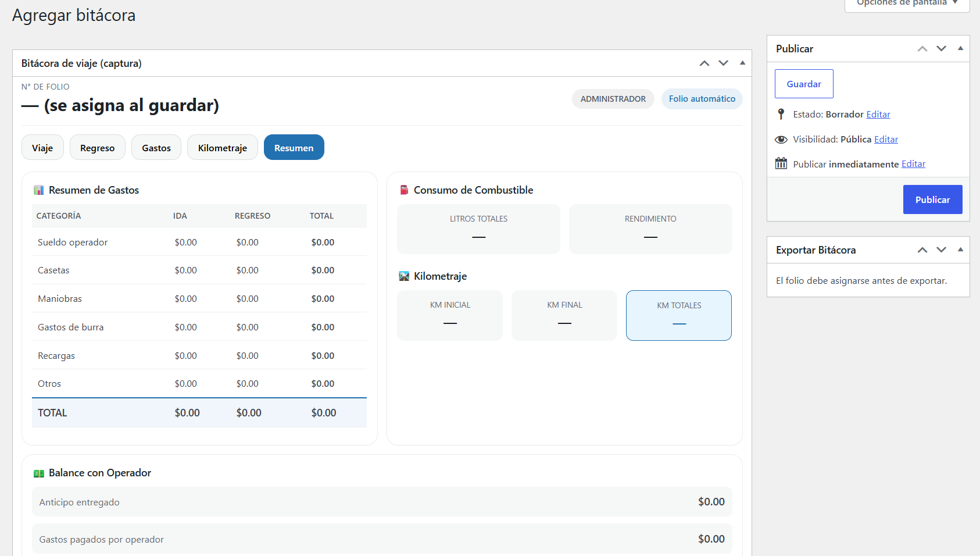This screenshot has height=556, width=980.
Task: Click the CATEGORÍA column header
Action: 59,216
